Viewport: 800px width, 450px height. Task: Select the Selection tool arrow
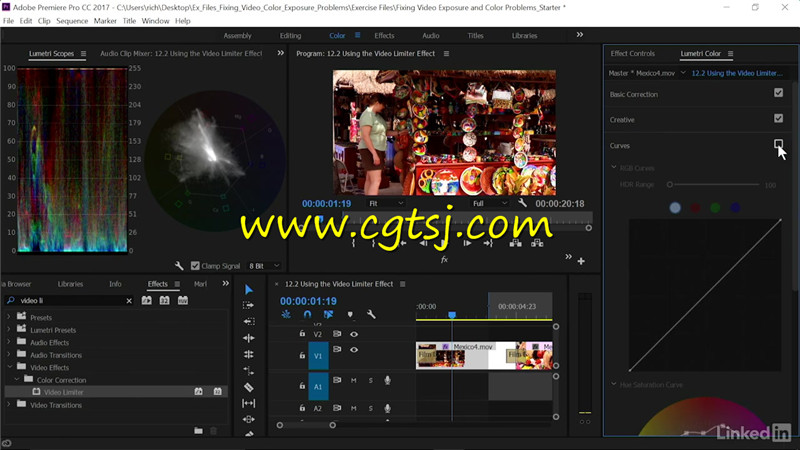(x=248, y=290)
